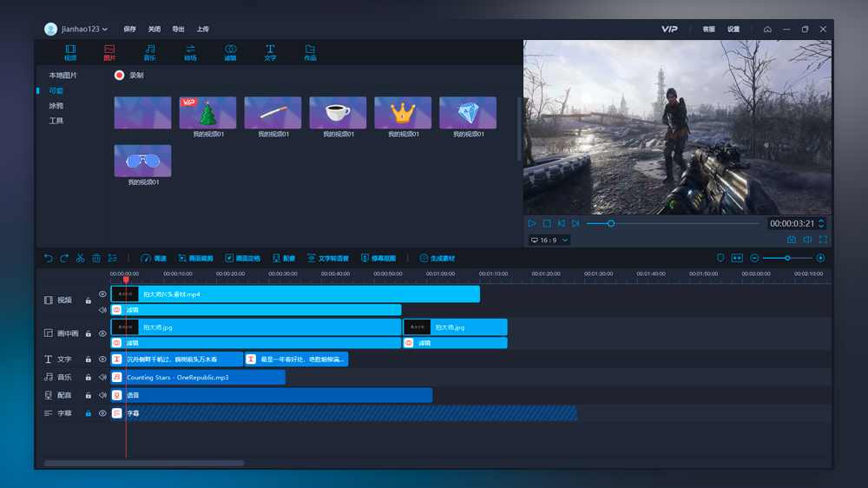Click the snapshot camera icon under preview
This screenshot has width=868, height=488.
click(792, 240)
